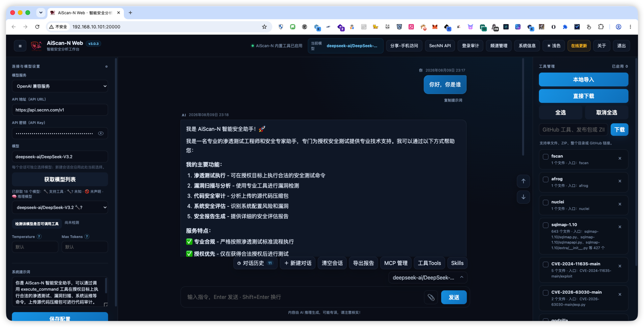
Task: Remove the fscan tool entry
Action: point(620,159)
